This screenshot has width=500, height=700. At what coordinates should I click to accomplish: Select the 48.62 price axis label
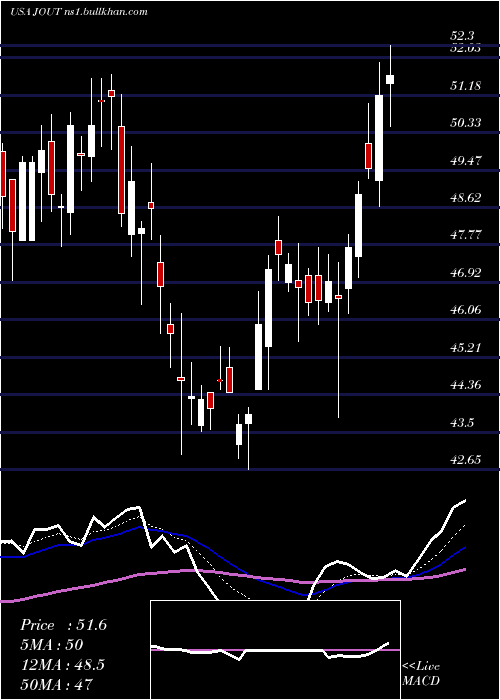pos(466,197)
